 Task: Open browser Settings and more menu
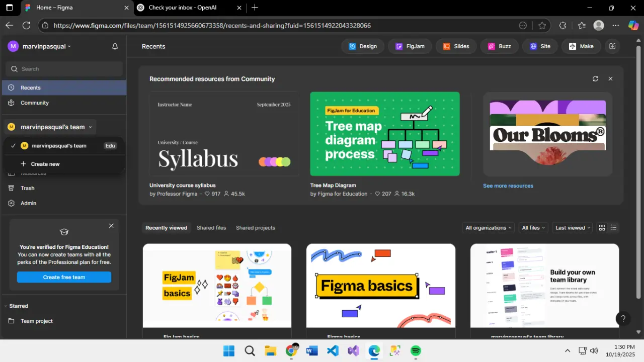(x=616, y=25)
